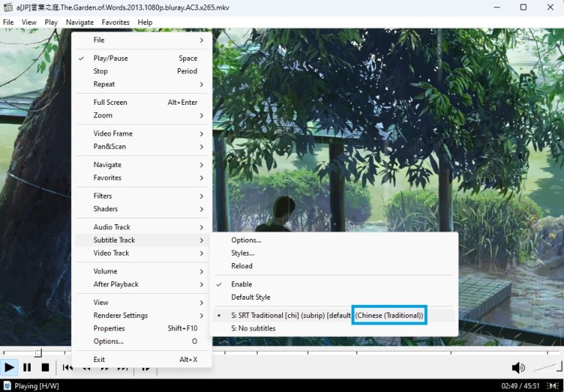Click the document icon beside Playing [H/W]

7,386
